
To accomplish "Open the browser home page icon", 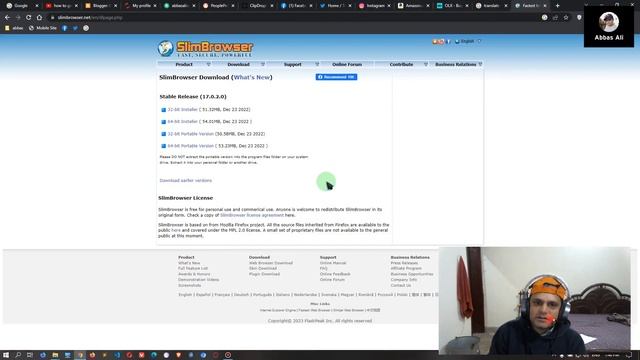I will point(39,18).
